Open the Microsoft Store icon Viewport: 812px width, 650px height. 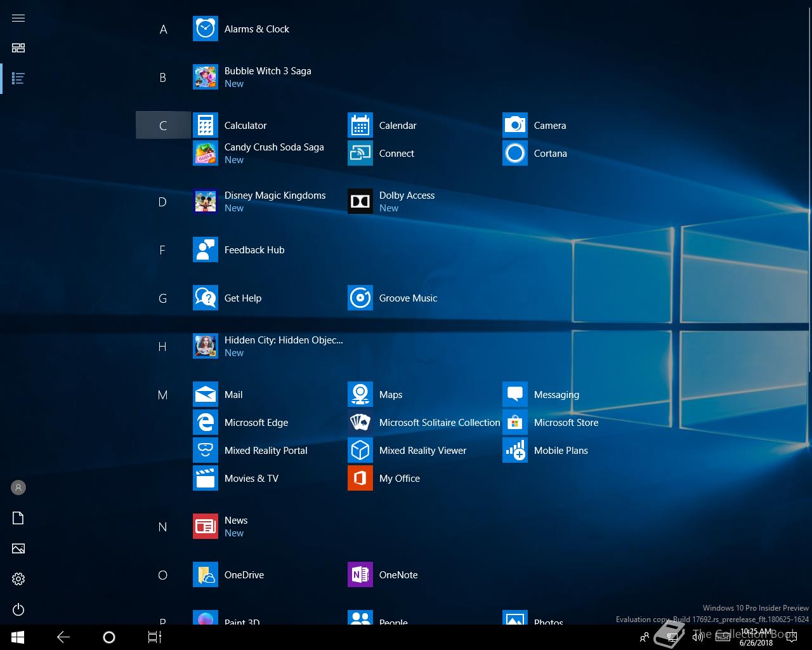click(515, 423)
